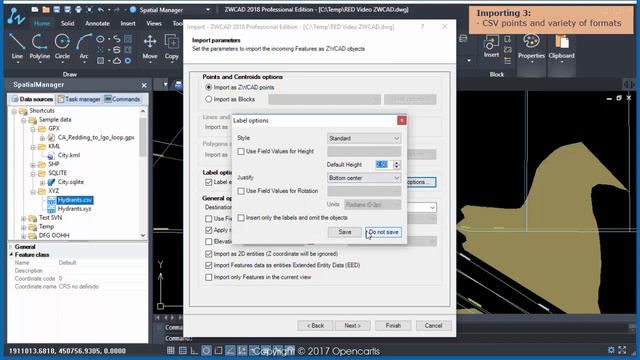Toggle the Label entities checkbox

[x=209, y=182]
